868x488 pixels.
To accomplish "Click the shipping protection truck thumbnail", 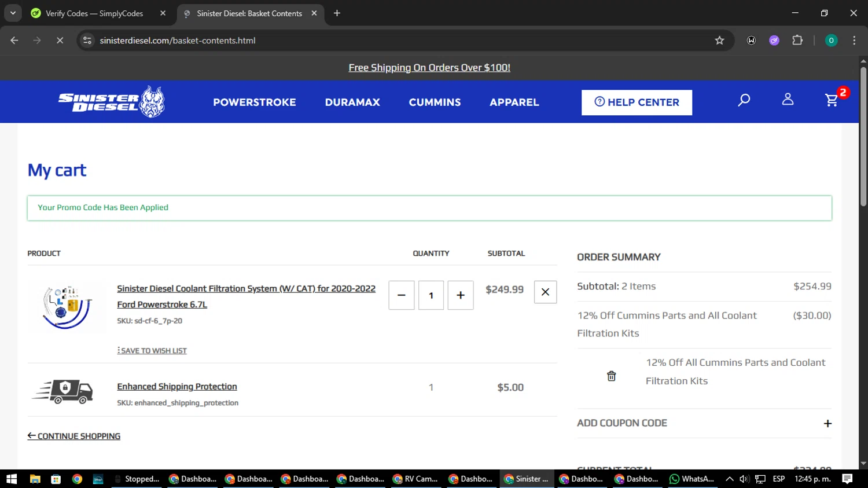I will point(63,391).
